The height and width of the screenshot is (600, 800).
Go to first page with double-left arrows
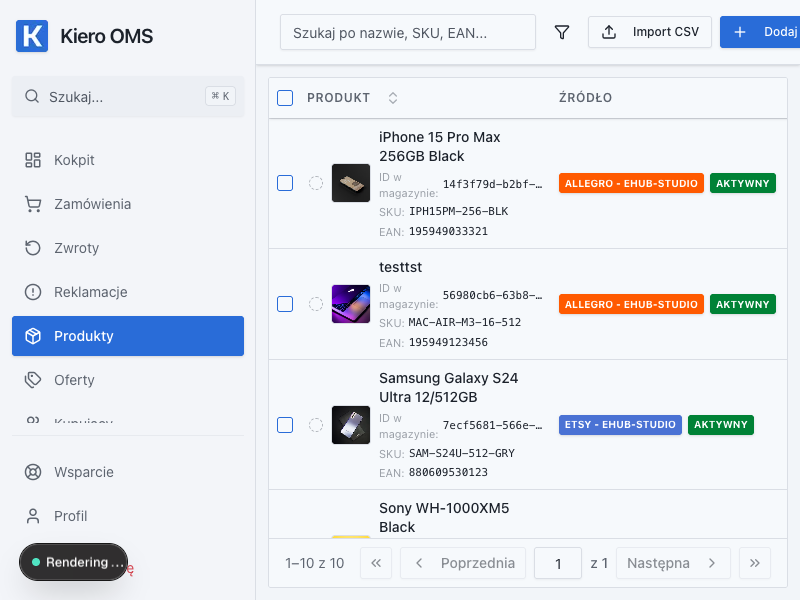[376, 563]
